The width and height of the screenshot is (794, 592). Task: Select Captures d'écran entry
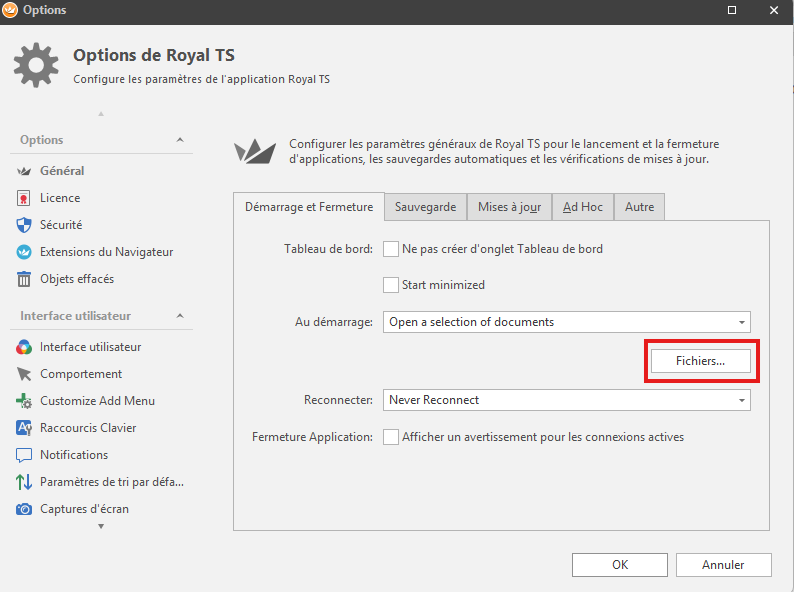coord(85,509)
